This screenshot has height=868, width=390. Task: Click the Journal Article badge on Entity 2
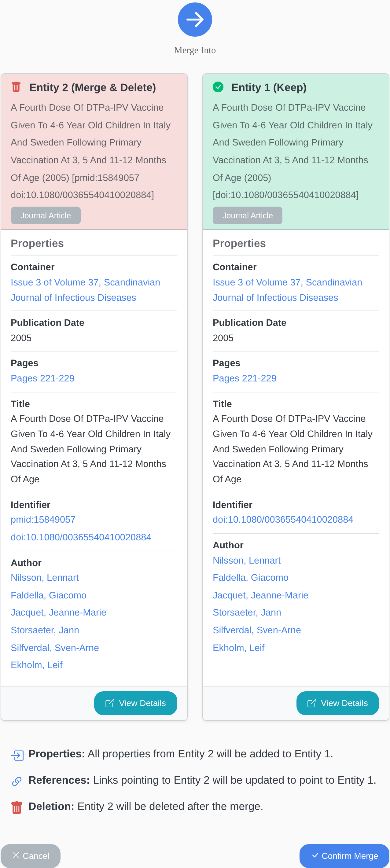click(x=46, y=215)
